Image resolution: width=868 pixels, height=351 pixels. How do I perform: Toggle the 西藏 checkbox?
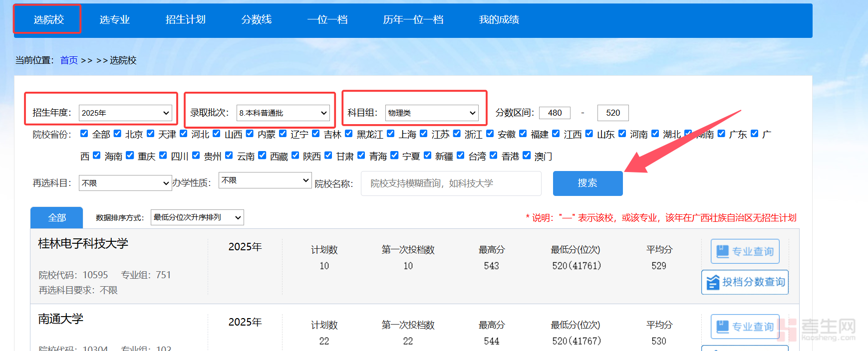(x=262, y=155)
